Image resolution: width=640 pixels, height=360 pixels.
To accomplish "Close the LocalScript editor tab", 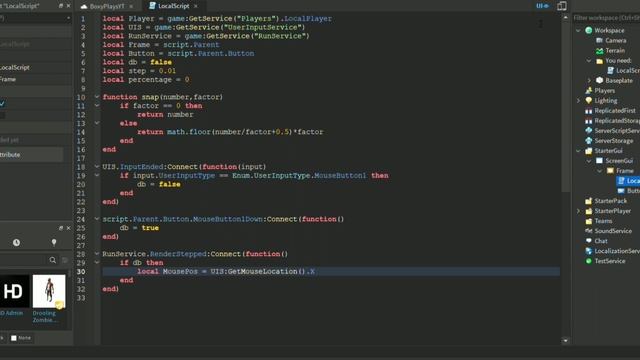I will point(196,6).
